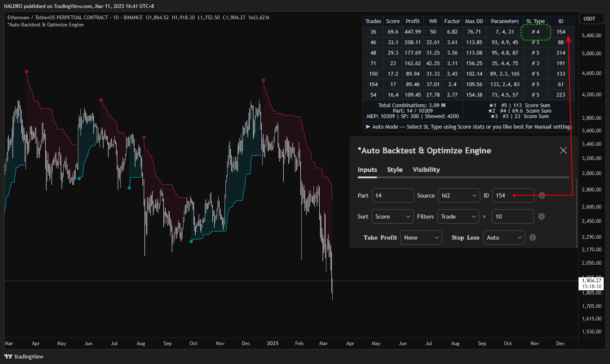The width and height of the screenshot is (610, 364).
Task: Click profit cell 208.11
Action: coord(413,42)
